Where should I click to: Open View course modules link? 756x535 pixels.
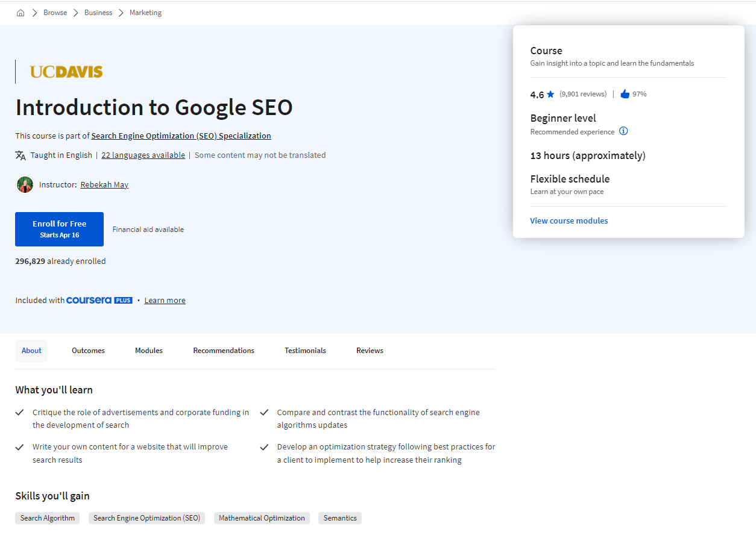pos(569,221)
